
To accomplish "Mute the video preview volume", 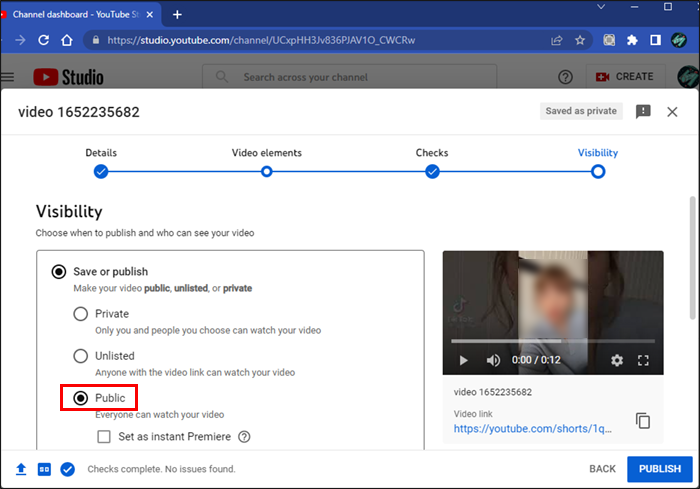I will 493,360.
